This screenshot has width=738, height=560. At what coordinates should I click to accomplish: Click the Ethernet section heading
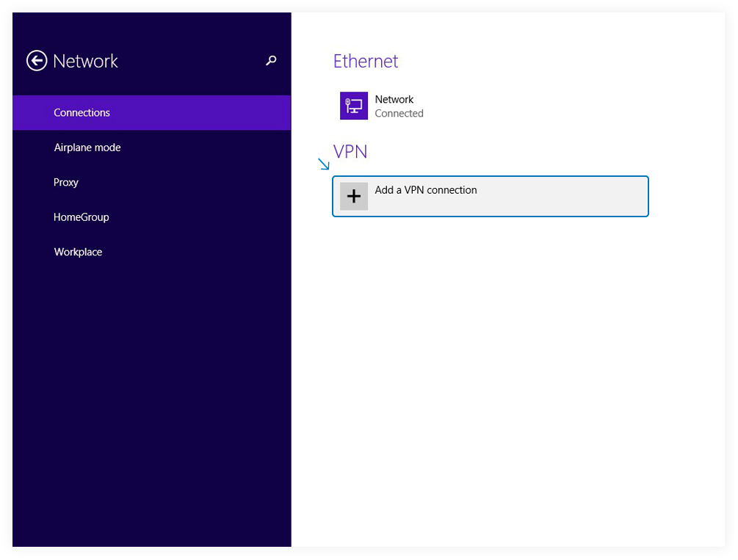[366, 61]
